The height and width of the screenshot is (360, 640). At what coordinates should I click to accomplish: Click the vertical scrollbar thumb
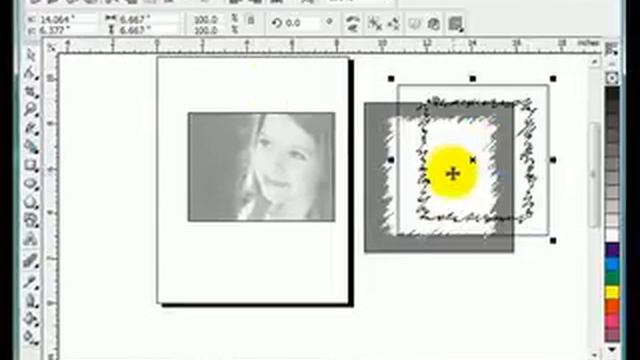click(x=595, y=175)
